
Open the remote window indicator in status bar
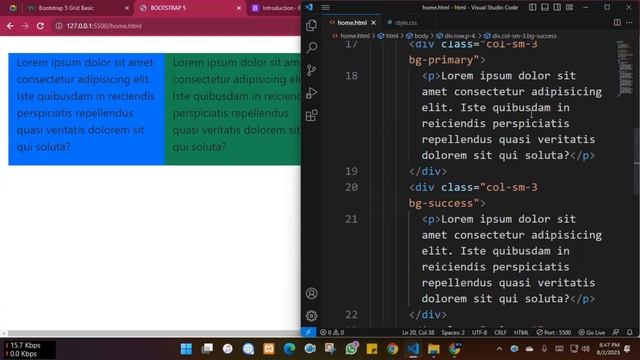pyautogui.click(x=308, y=332)
